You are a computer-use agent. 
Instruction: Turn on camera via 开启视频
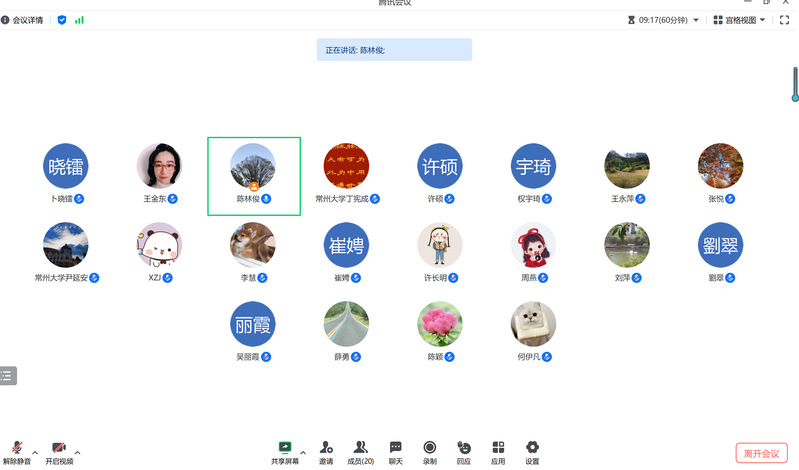[59, 453]
